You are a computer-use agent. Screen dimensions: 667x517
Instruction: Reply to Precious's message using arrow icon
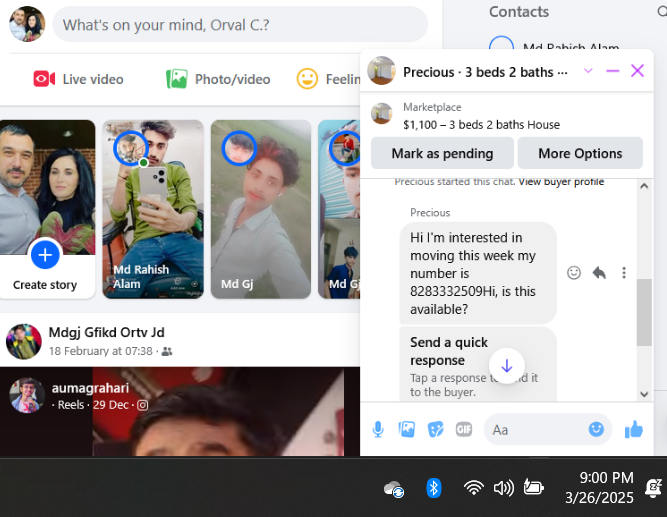tap(599, 272)
